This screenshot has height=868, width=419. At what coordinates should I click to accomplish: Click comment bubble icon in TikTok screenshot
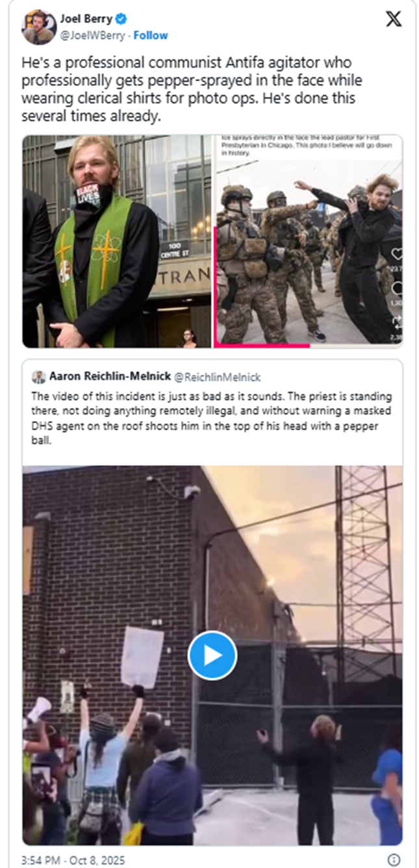pos(397,288)
